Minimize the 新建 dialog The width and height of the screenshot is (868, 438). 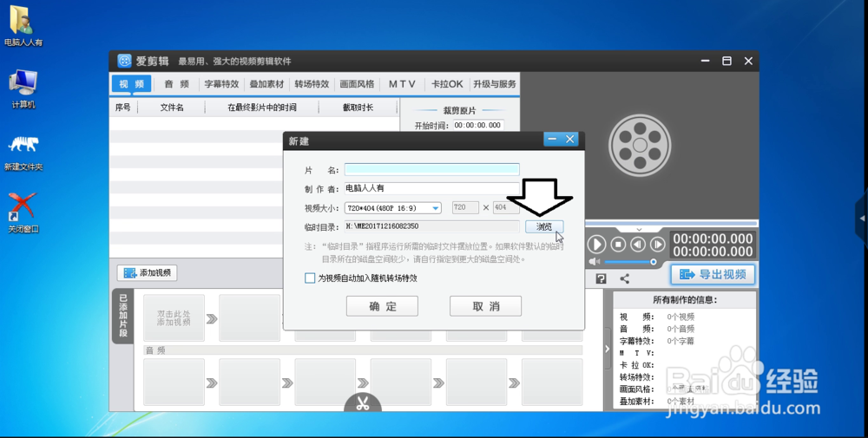pyautogui.click(x=552, y=140)
